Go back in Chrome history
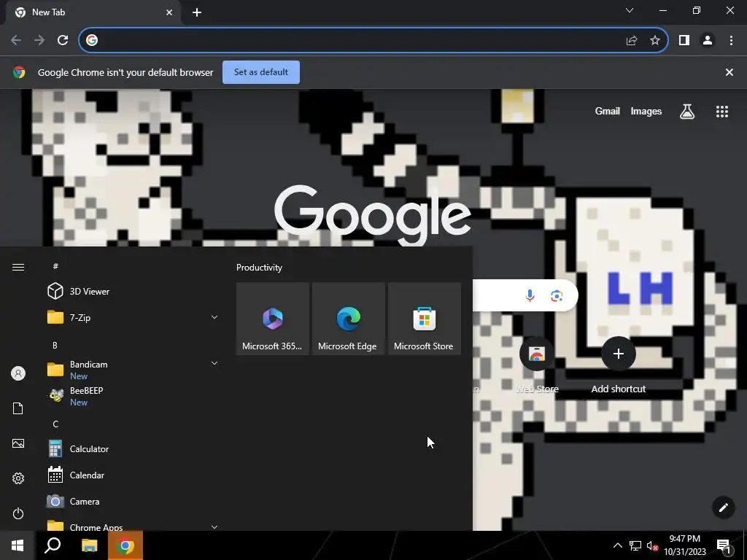The image size is (747, 560). (x=16, y=40)
